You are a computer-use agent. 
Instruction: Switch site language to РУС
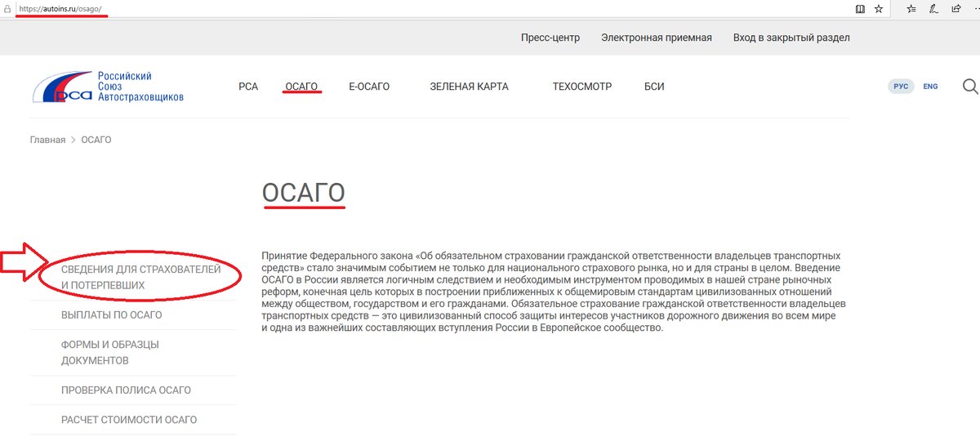click(901, 87)
